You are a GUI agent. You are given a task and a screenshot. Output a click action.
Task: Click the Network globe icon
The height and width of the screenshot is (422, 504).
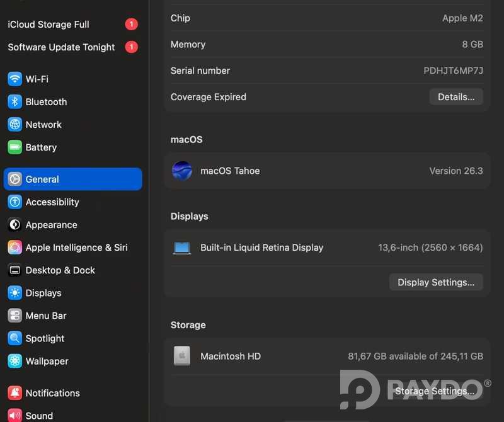coord(14,125)
